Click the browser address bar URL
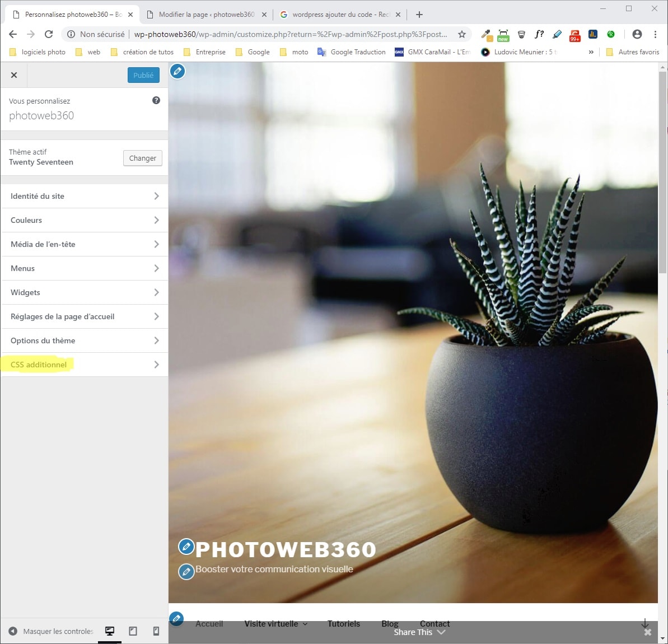Viewport: 668px width, 644px height. pyautogui.click(x=291, y=34)
